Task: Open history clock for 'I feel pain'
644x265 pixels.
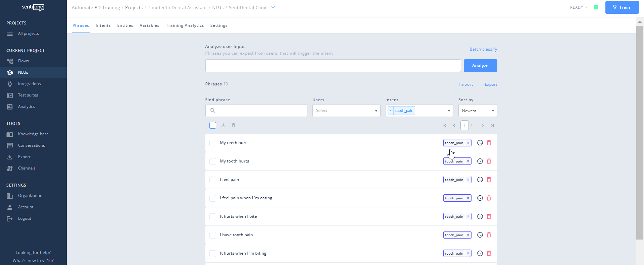Action: pos(480,180)
